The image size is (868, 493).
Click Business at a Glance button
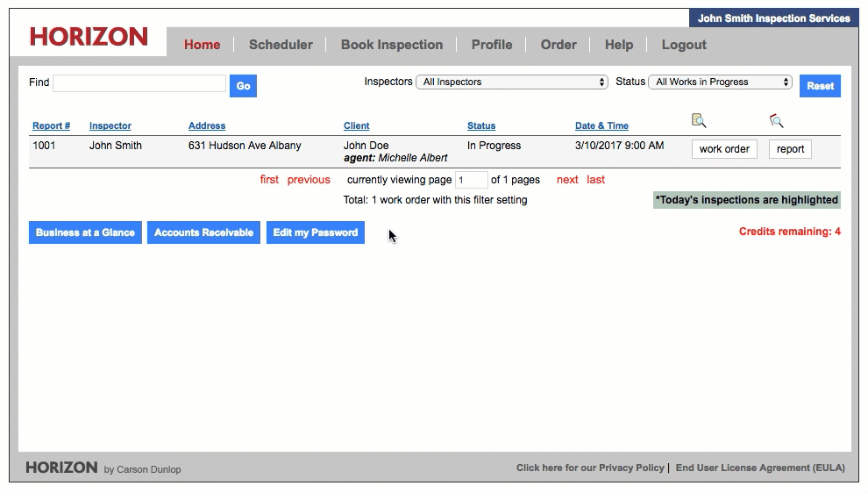click(x=85, y=232)
